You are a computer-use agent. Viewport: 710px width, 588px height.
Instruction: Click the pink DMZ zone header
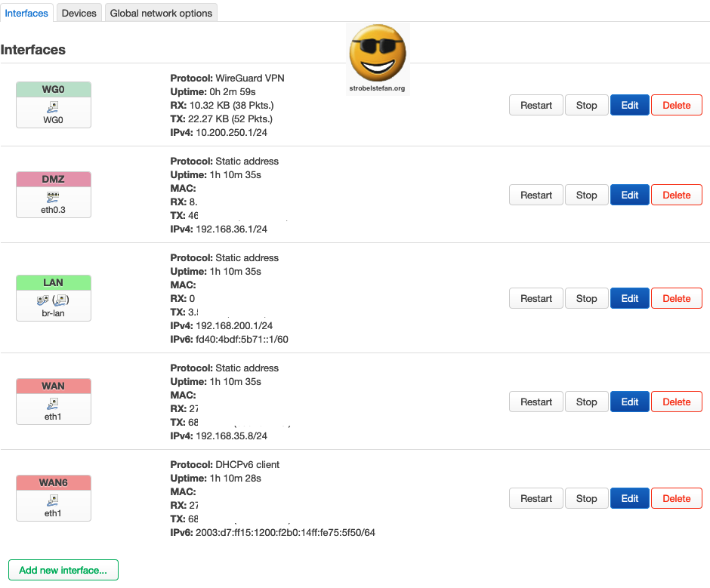(53, 179)
